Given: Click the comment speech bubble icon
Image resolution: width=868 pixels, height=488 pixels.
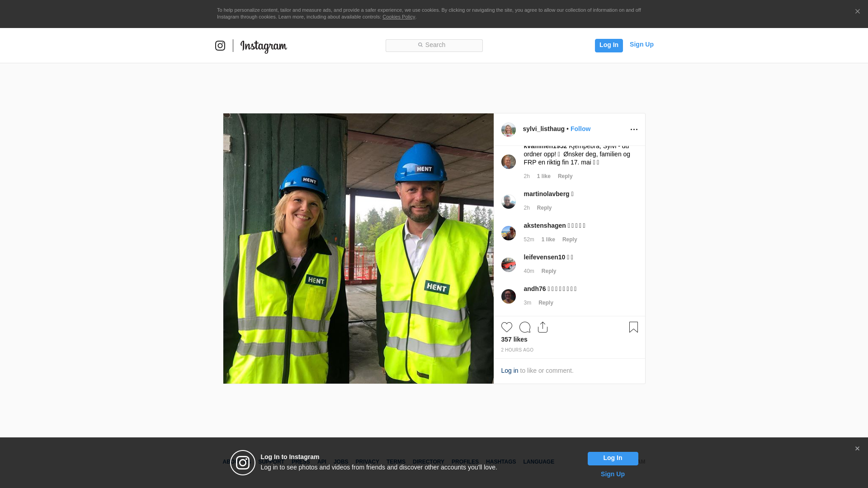Looking at the screenshot, I should point(525,327).
